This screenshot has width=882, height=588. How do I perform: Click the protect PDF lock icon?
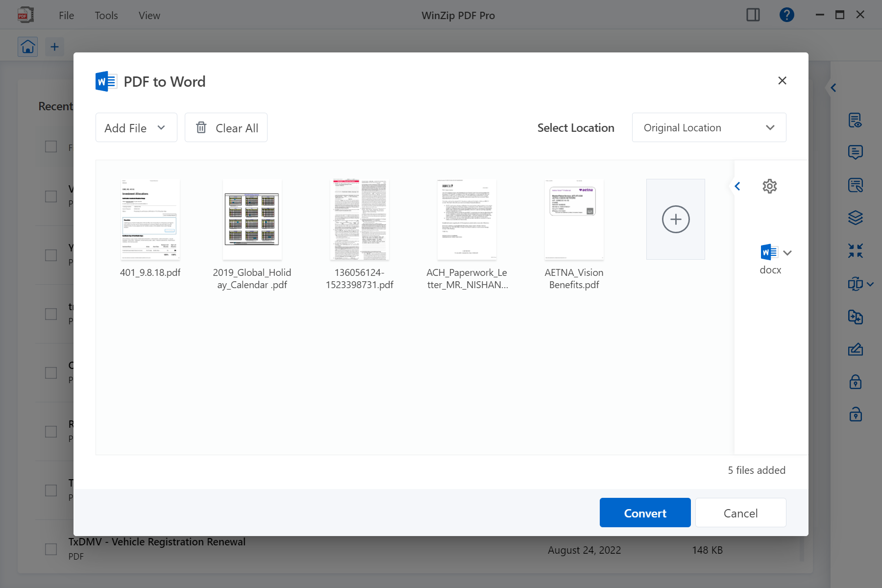pos(856,382)
